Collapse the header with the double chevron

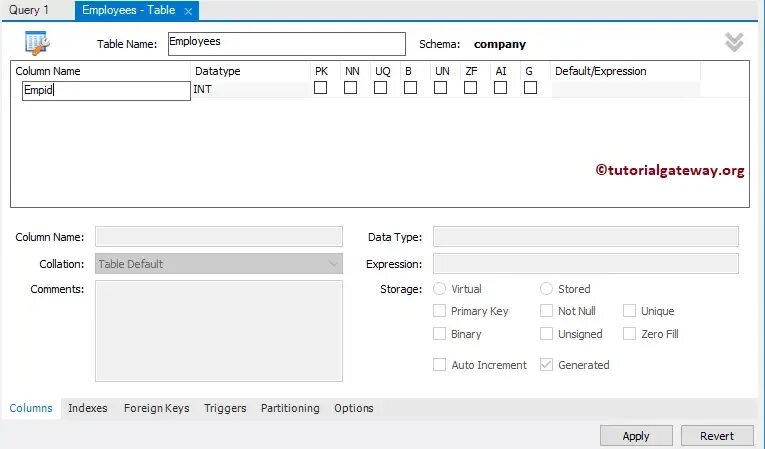[734, 42]
